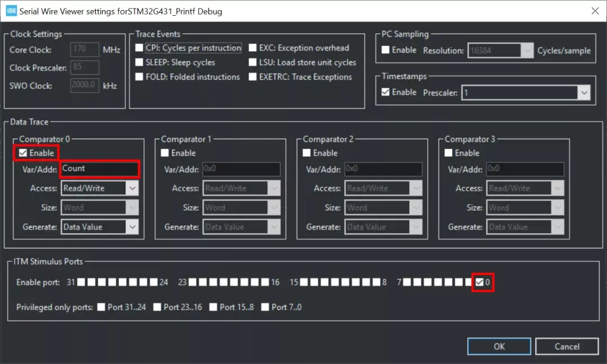Enable PC Sampling

[385, 50]
